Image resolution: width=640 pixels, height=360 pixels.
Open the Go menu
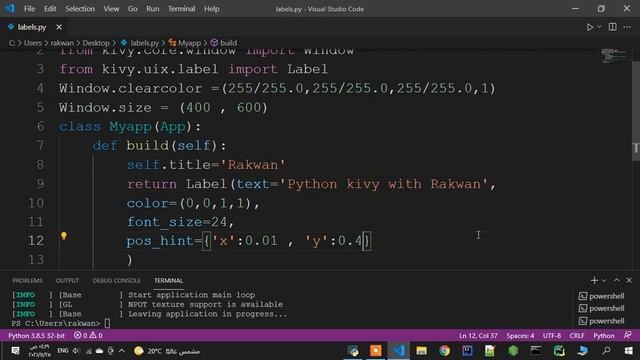[133, 9]
